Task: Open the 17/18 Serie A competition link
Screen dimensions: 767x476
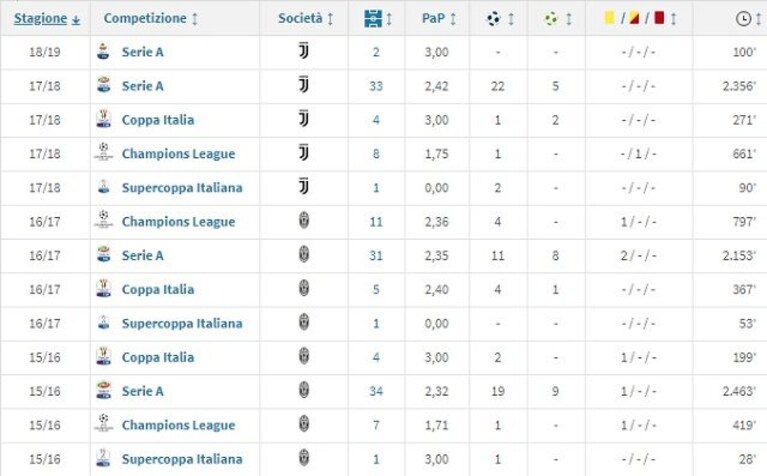Action: coord(142,86)
